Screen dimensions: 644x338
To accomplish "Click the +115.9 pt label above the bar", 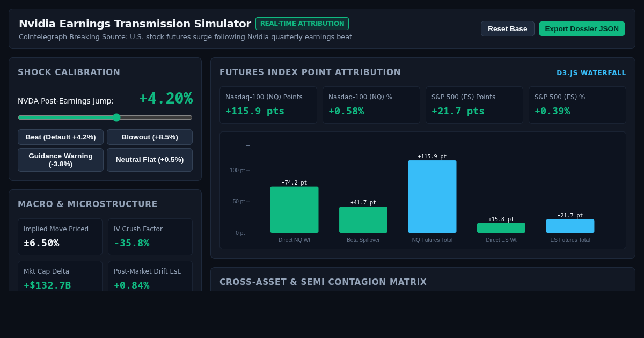I will click(x=432, y=157).
